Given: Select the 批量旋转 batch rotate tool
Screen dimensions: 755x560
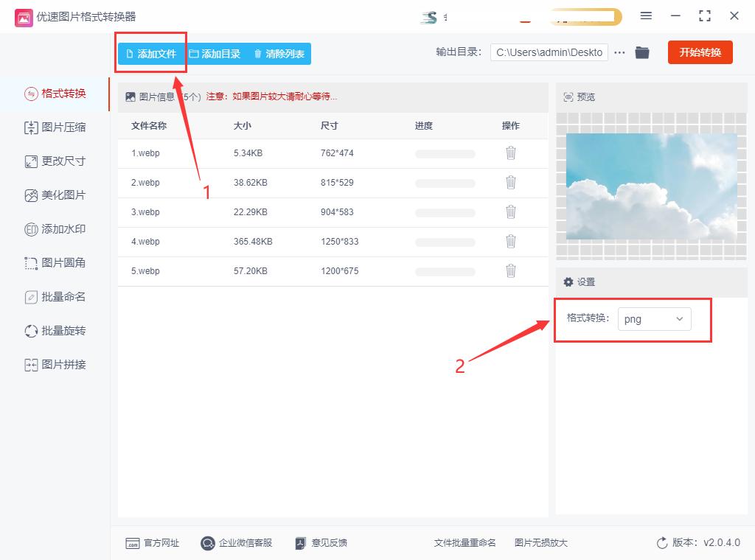Looking at the screenshot, I should point(55,331).
